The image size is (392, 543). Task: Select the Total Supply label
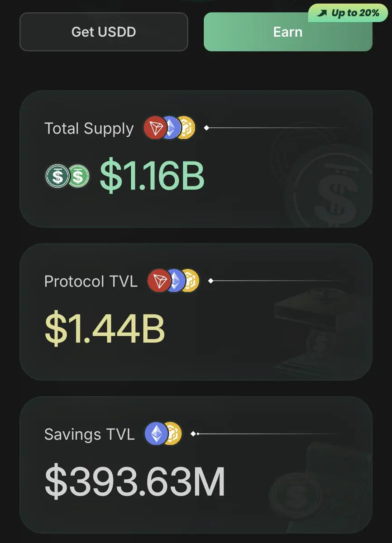(x=89, y=129)
